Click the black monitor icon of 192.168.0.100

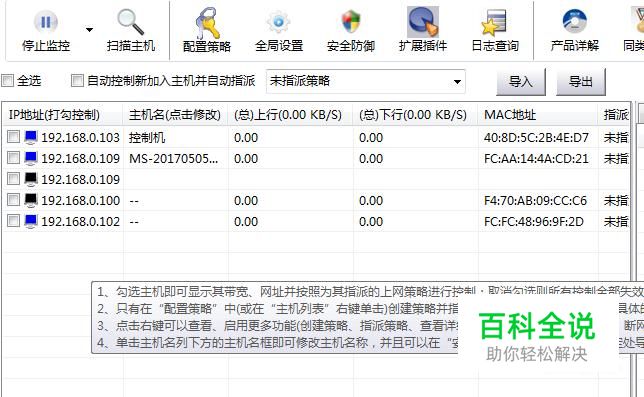31,200
